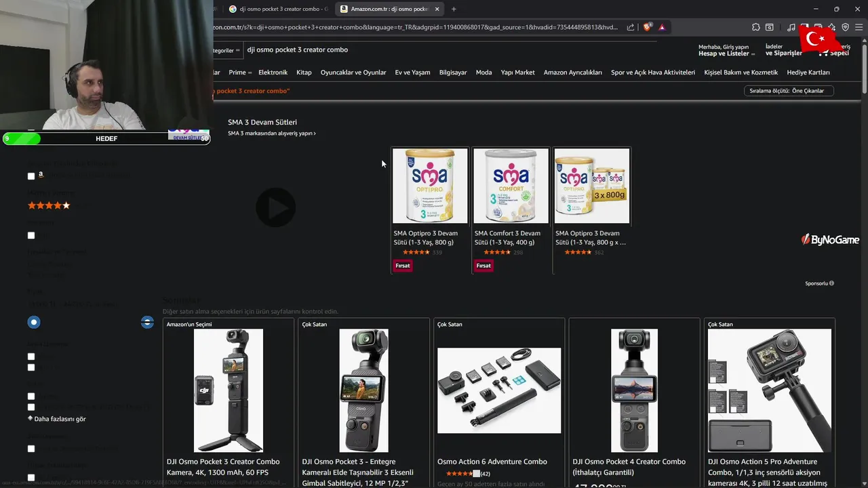Open Osmo Action 6 Adventure Combo title
Viewport: 868px width, 488px height.
492,462
